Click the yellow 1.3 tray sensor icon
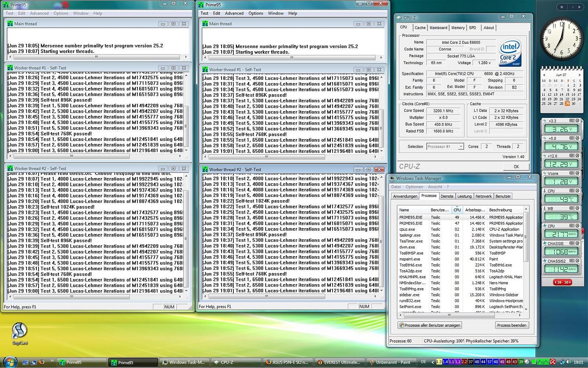Viewport: 588px width, 368px height. coord(439,362)
